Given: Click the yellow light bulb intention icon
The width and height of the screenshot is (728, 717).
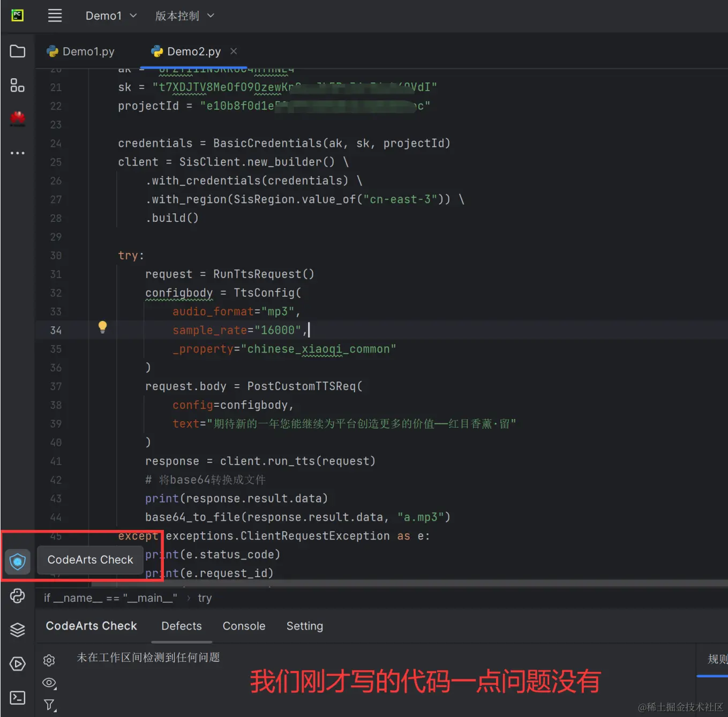Looking at the screenshot, I should [102, 327].
